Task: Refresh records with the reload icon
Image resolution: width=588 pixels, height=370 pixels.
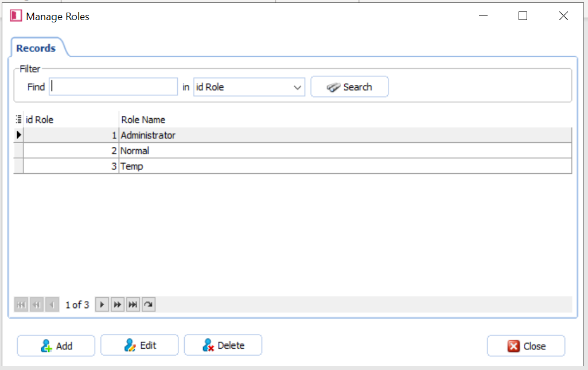Action: coord(149,305)
